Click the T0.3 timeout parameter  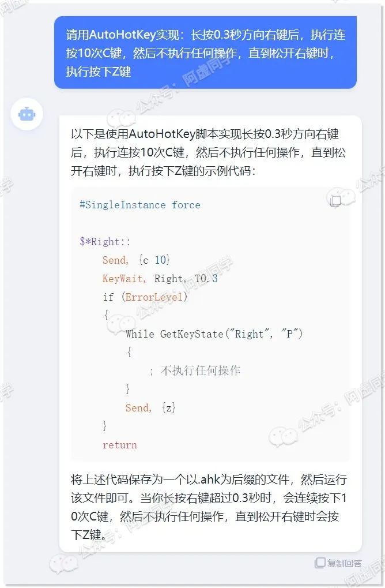pyautogui.click(x=206, y=278)
